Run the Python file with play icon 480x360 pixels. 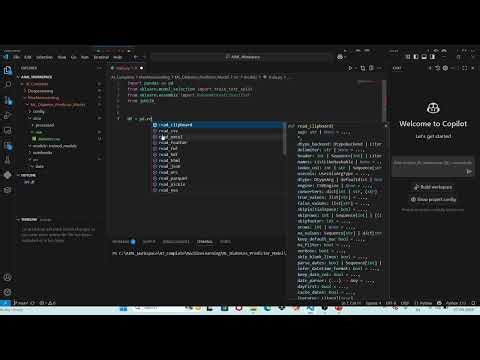click(x=350, y=68)
